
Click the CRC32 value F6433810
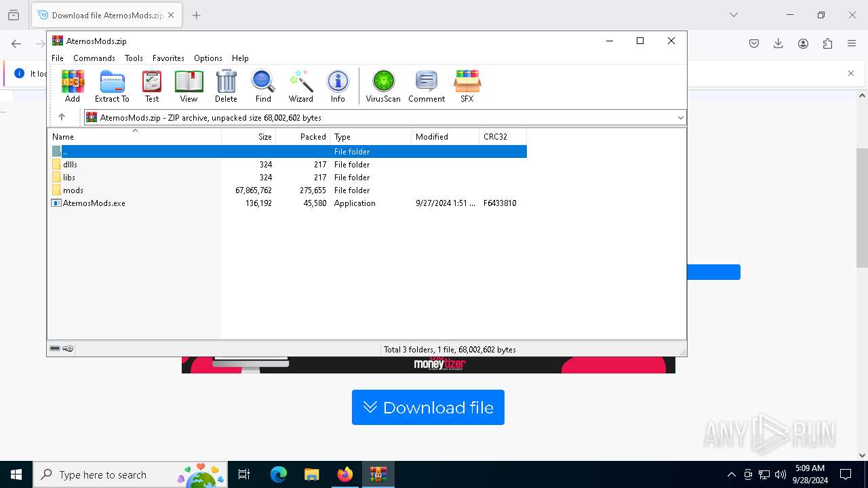tap(500, 203)
